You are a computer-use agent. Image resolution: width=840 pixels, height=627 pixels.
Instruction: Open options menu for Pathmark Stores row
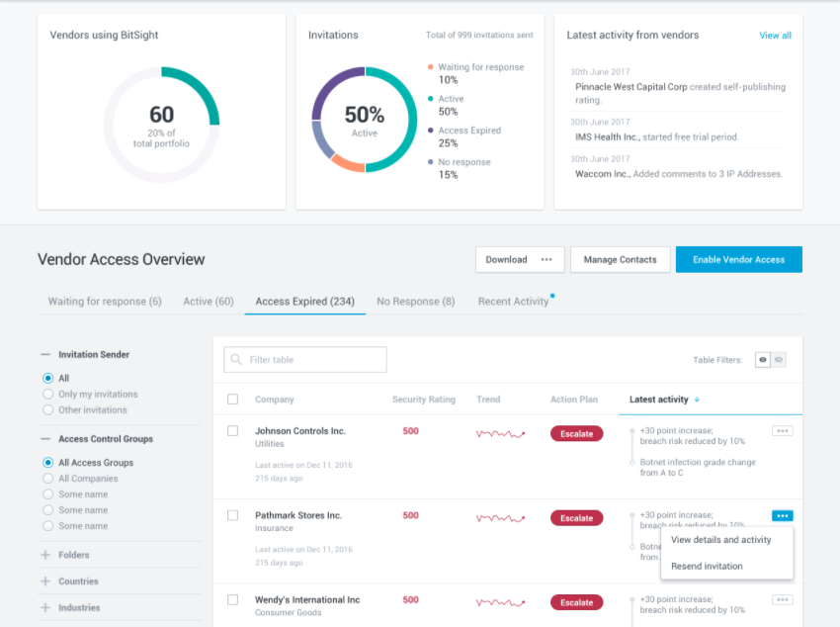(x=782, y=515)
